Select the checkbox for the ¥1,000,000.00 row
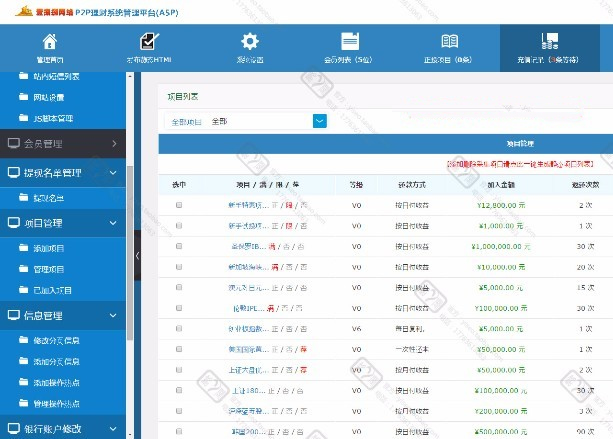This screenshot has width=613, height=439. [x=179, y=246]
